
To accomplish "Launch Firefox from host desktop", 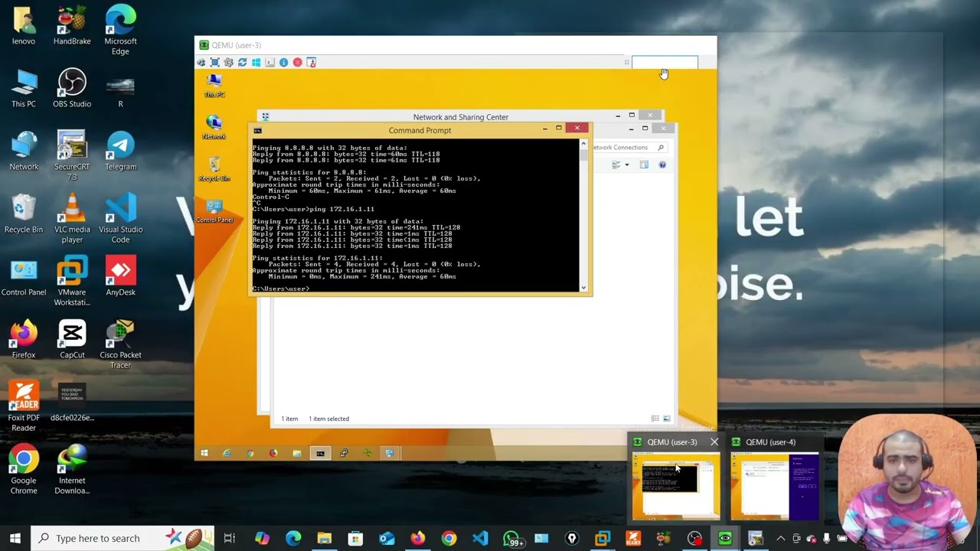I will point(24,340).
